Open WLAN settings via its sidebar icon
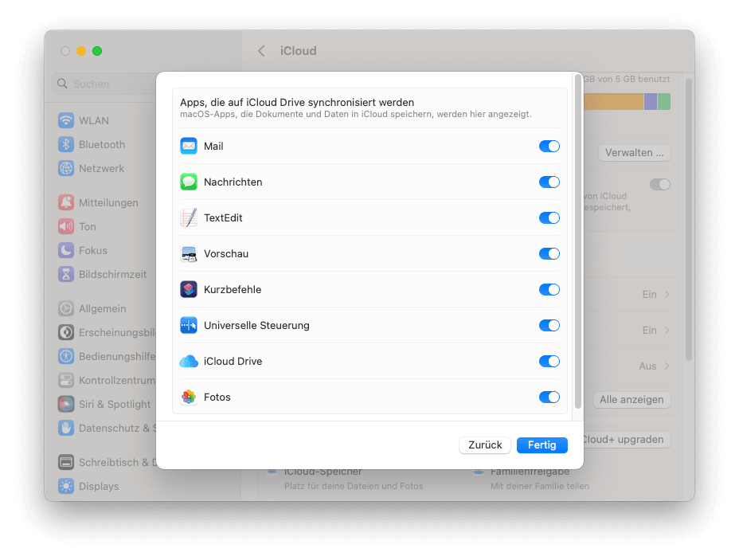Image resolution: width=739 pixels, height=560 pixels. click(66, 120)
